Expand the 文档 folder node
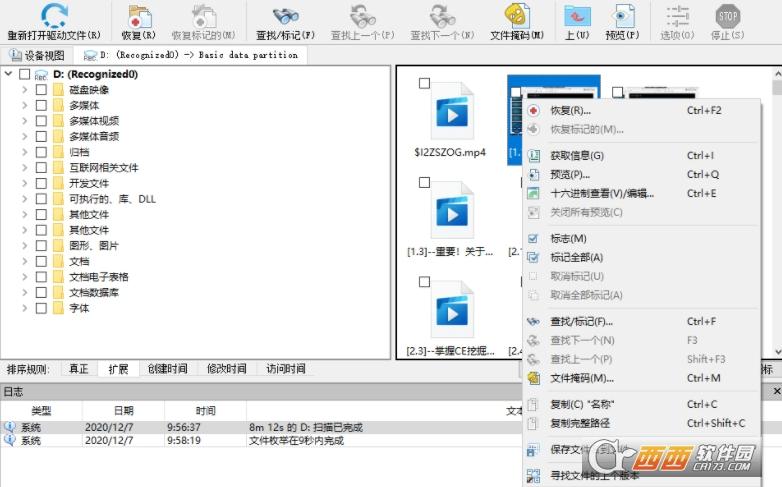The width and height of the screenshot is (782, 487). pyautogui.click(x=24, y=261)
